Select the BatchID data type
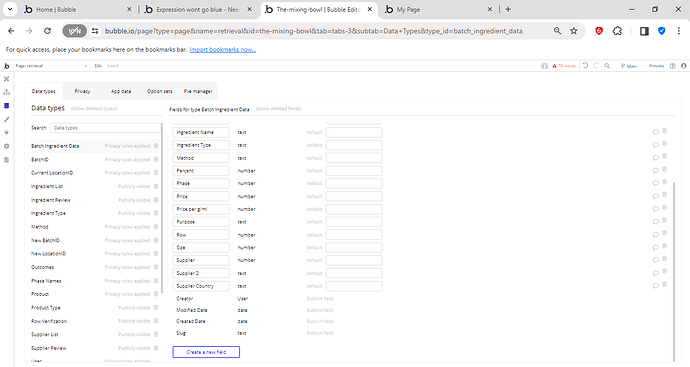The height and width of the screenshot is (367, 690). tap(40, 159)
